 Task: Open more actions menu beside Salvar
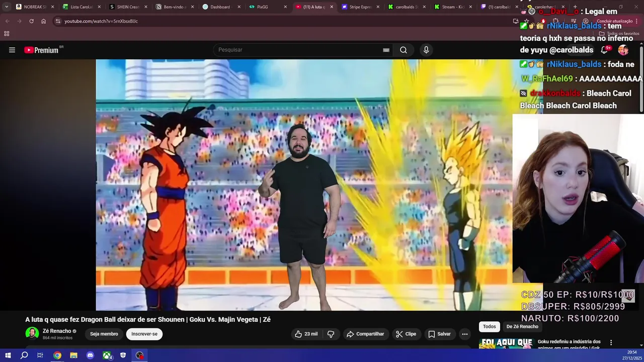click(465, 334)
